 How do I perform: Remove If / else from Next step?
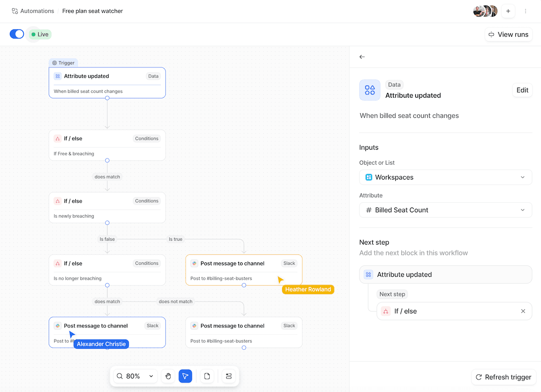[x=523, y=311]
